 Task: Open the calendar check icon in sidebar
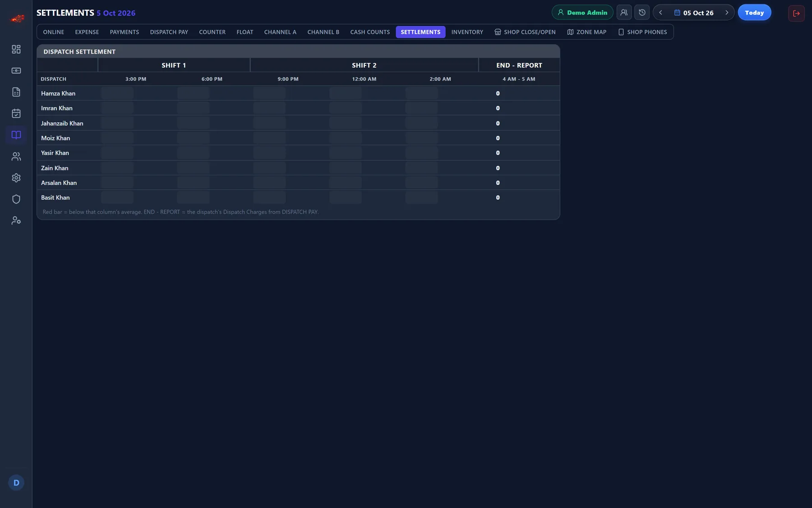pos(16,113)
